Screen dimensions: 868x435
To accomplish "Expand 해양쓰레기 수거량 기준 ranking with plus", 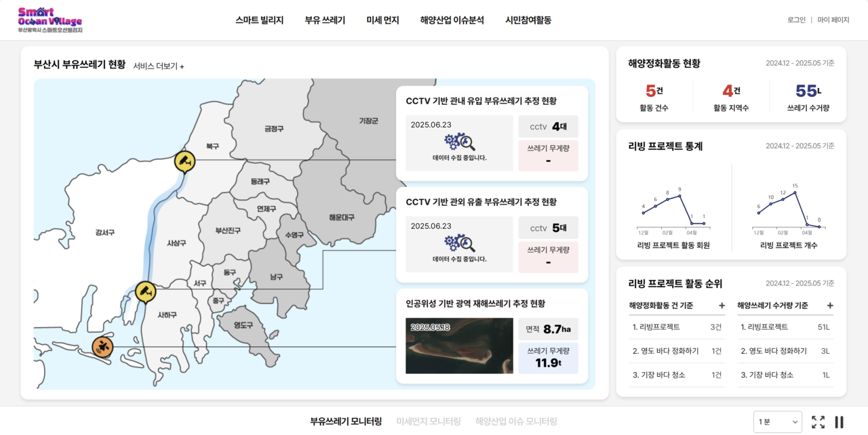I will click(x=829, y=306).
